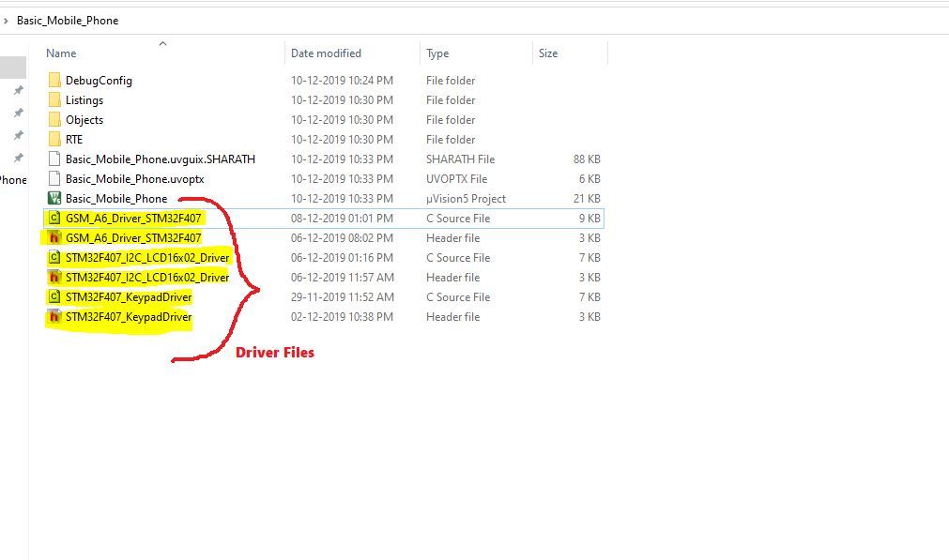Click the DebugConfig folder icon

tap(54, 80)
